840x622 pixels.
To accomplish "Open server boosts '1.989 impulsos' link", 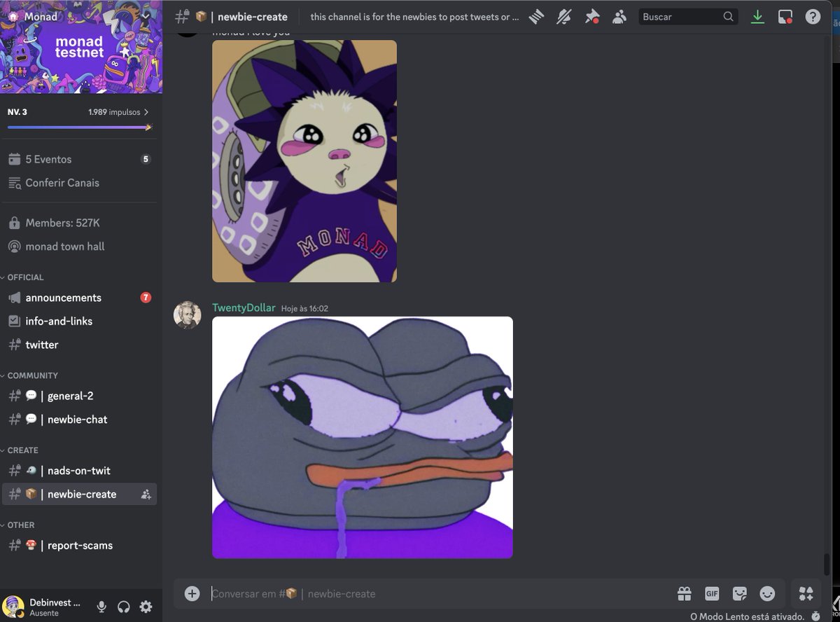I will coord(118,112).
